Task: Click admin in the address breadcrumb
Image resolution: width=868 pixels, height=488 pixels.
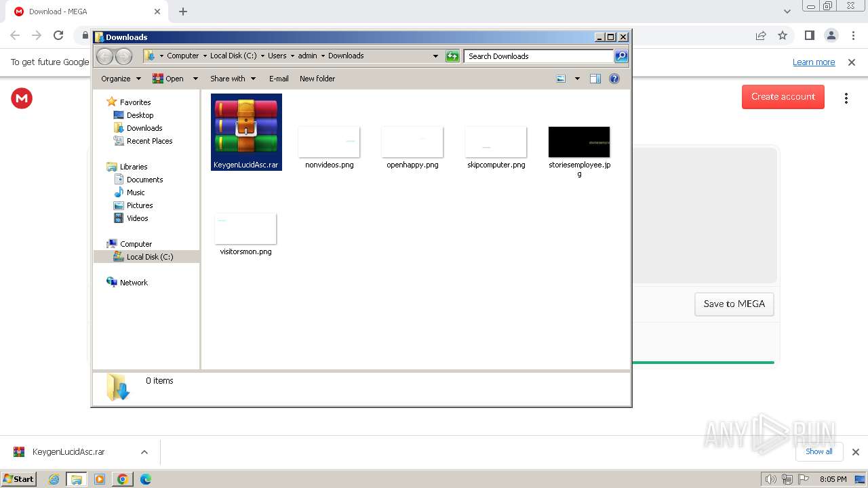Action: (x=307, y=56)
